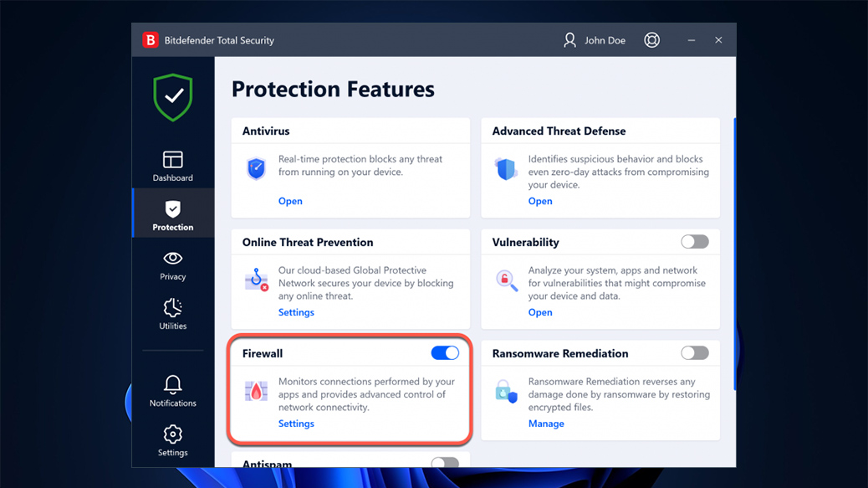The width and height of the screenshot is (868, 488).
Task: Enable the Antispam toggle
Action: pyautogui.click(x=445, y=463)
